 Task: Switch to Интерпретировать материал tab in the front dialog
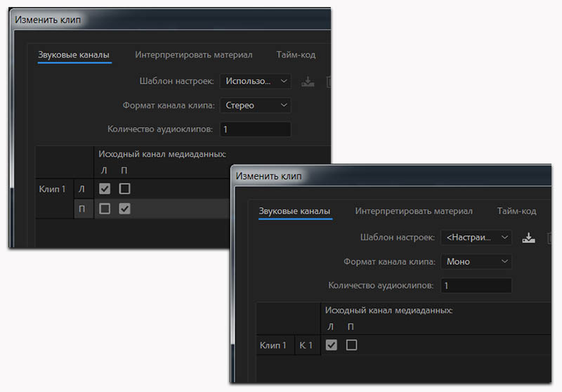click(414, 211)
